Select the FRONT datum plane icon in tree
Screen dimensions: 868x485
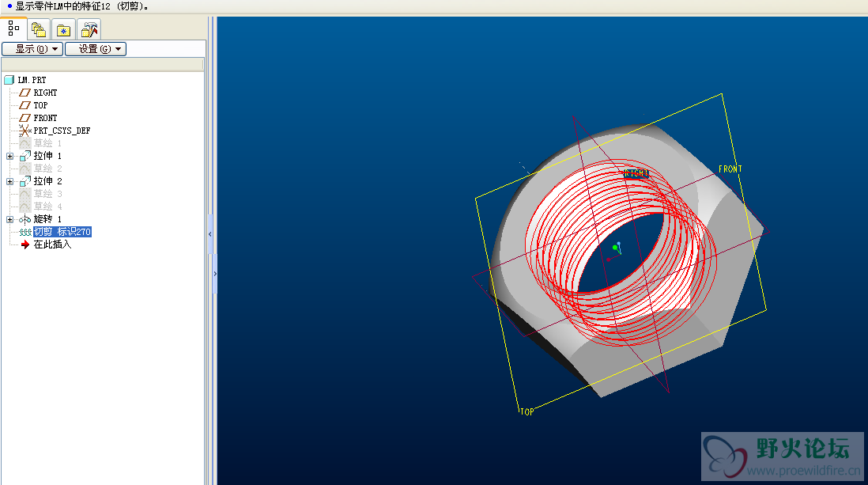25,118
